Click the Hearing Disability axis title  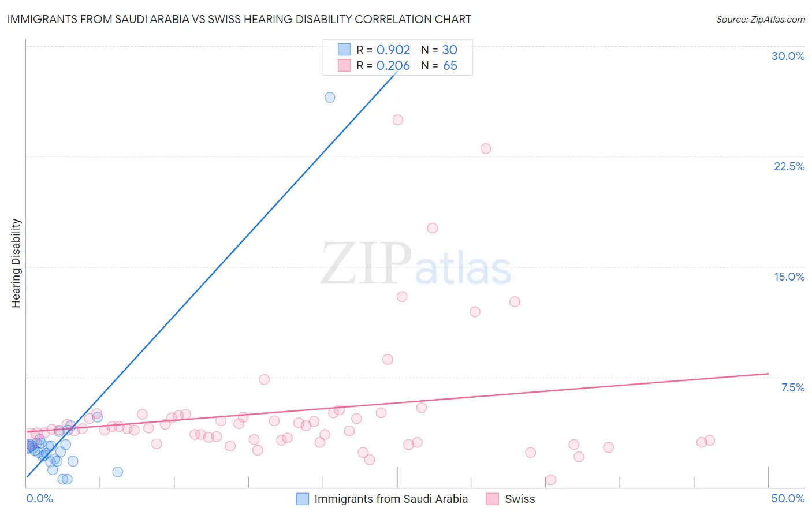point(16,263)
